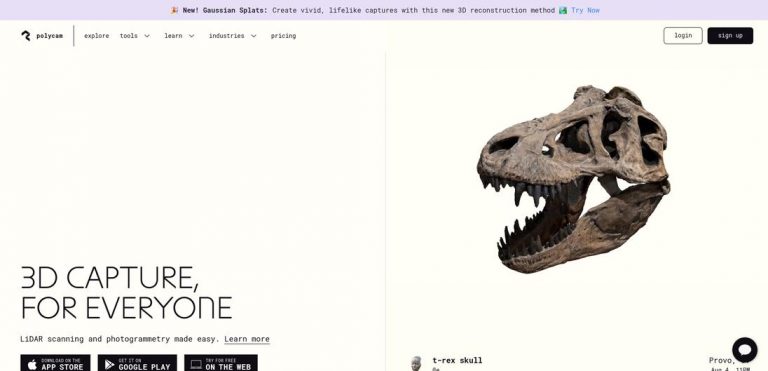Expand the learn dropdown chevron

point(192,36)
